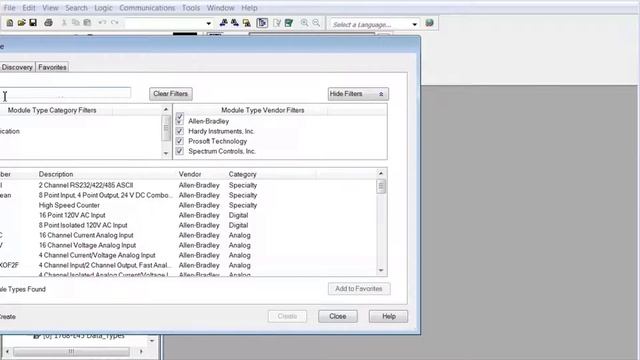The height and width of the screenshot is (360, 640).
Task: Click the Zoom Out magnifier icon
Action: tap(316, 23)
